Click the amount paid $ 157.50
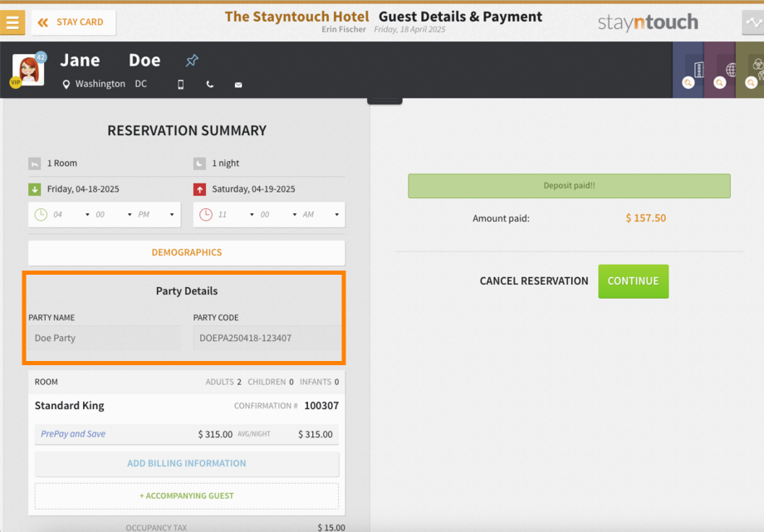764x532 pixels. (646, 218)
